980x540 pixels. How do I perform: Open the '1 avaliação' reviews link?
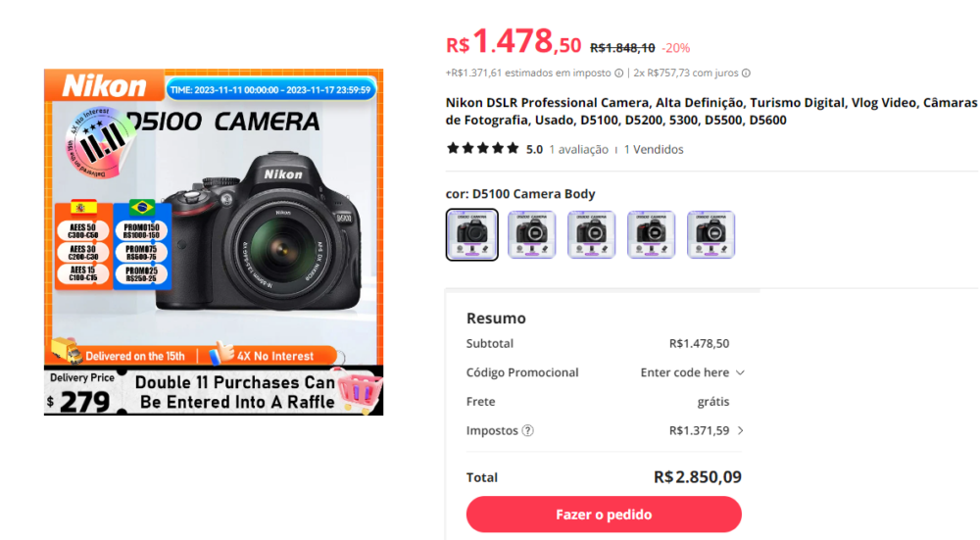pyautogui.click(x=578, y=150)
